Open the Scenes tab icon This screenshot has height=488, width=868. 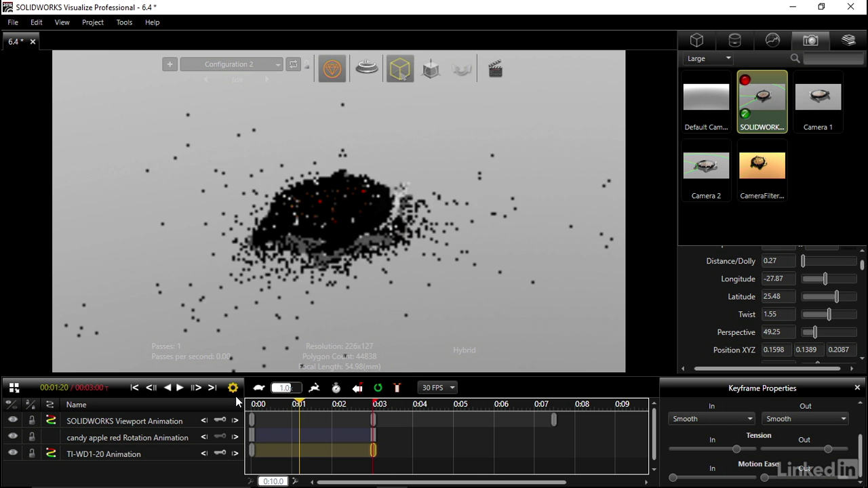point(772,40)
